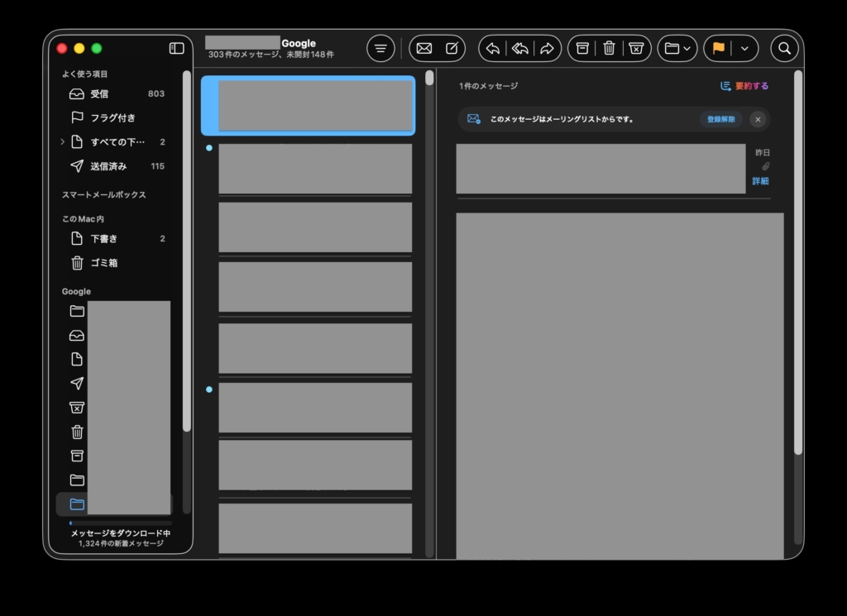Open the flag color dropdown arrow
This screenshot has width=847, height=616.
744,48
